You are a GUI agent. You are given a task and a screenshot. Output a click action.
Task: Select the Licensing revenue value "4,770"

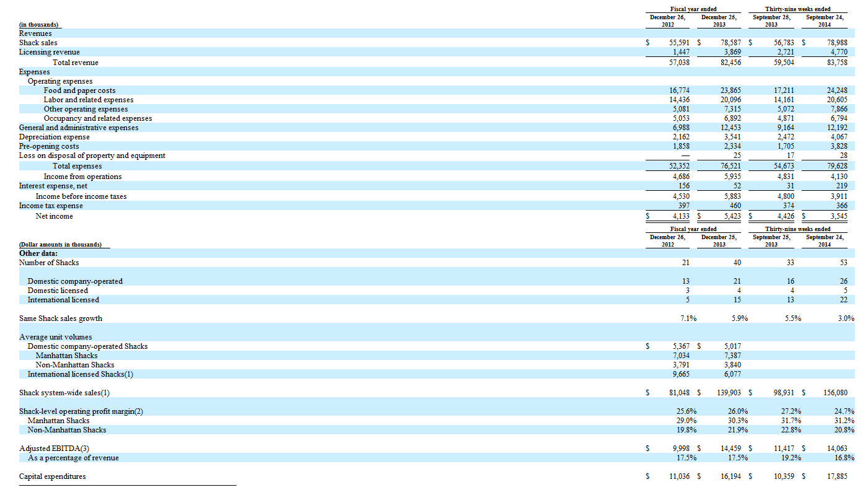click(x=839, y=52)
